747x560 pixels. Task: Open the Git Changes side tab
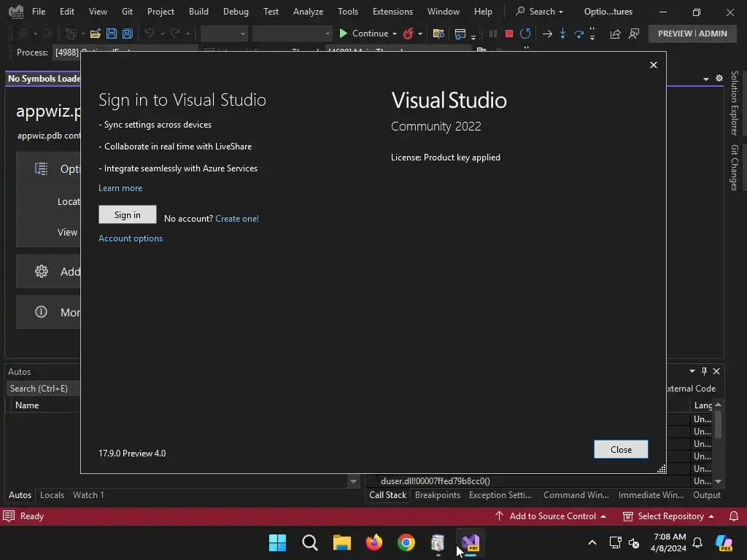[x=735, y=168]
